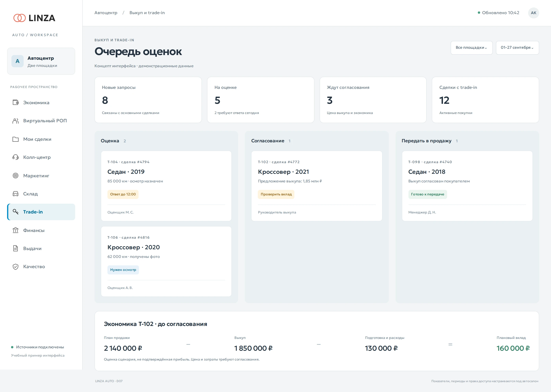The height and width of the screenshot is (392, 551).
Task: Click the car icon beside Склад
Action: click(16, 194)
